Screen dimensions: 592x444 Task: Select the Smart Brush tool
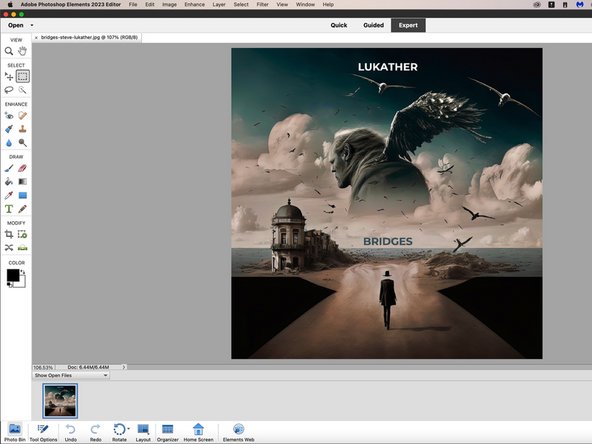[x=9, y=129]
